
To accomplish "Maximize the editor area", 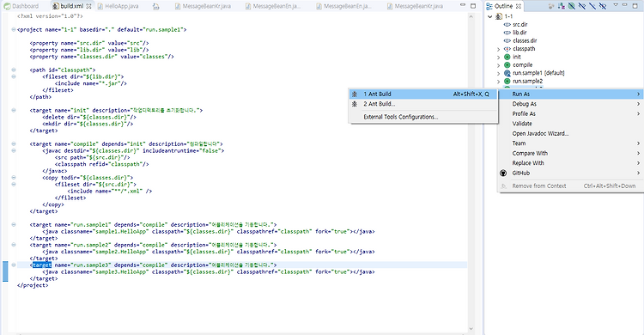I will [473, 6].
